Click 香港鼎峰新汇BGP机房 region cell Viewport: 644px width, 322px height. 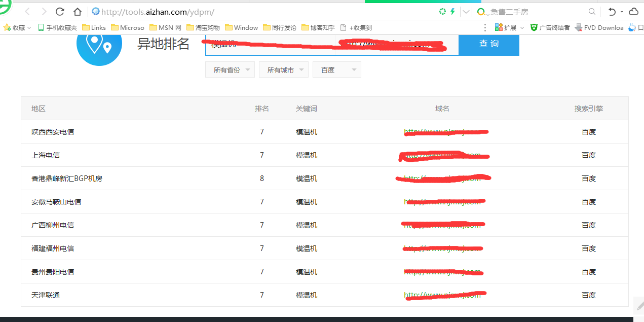67,178
